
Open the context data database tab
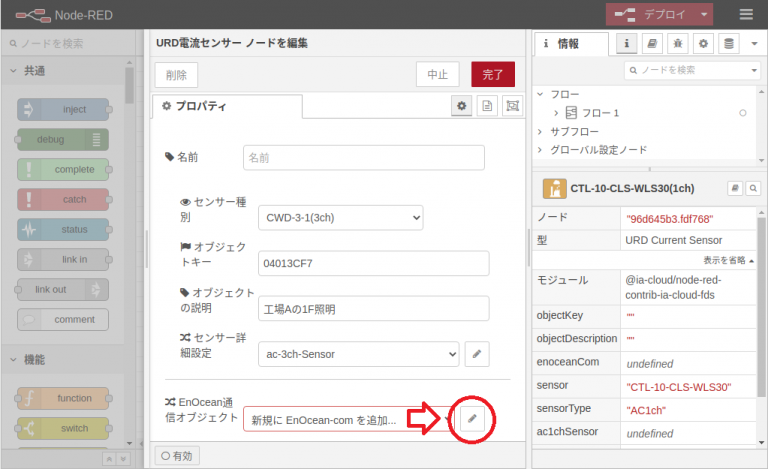point(728,44)
